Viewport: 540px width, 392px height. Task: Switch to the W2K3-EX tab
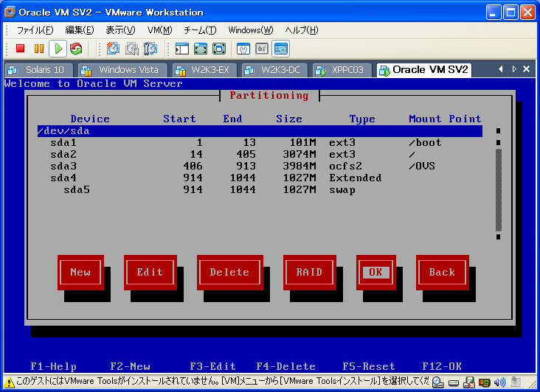click(x=204, y=70)
